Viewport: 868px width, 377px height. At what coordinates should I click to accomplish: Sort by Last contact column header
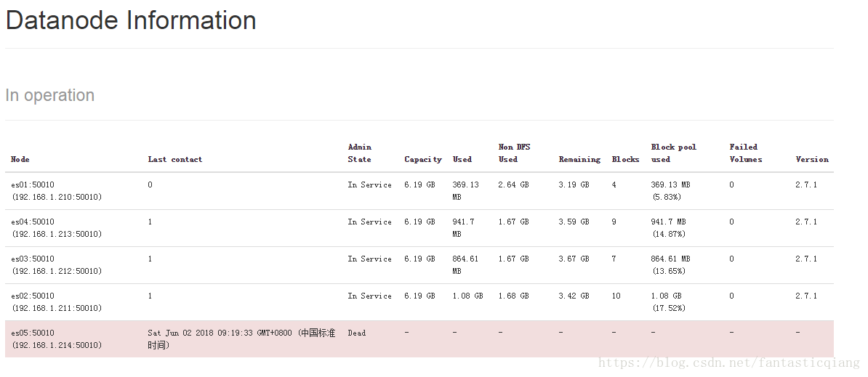175,159
